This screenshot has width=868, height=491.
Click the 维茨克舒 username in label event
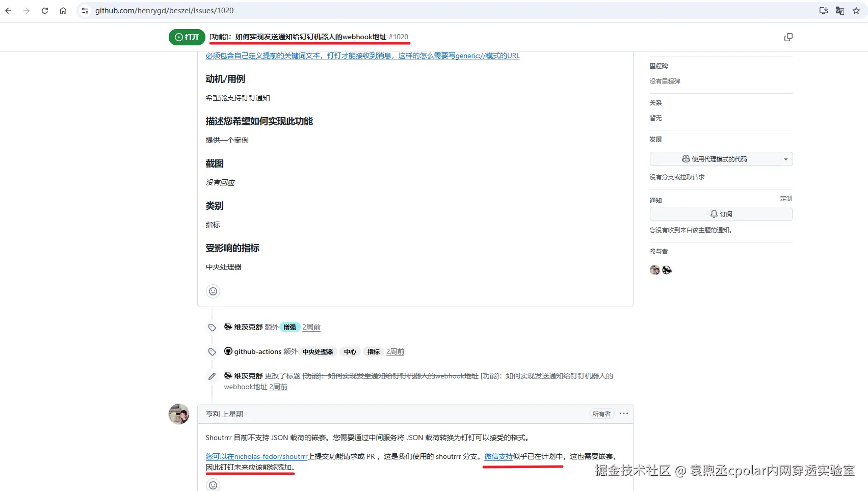pyautogui.click(x=248, y=327)
